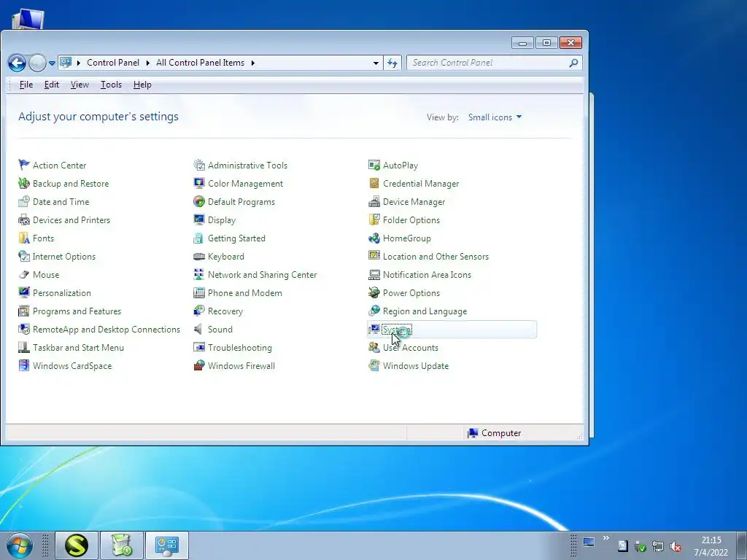Click the Windows Update icon
Image resolution: width=747 pixels, height=560 pixels.
click(x=374, y=366)
